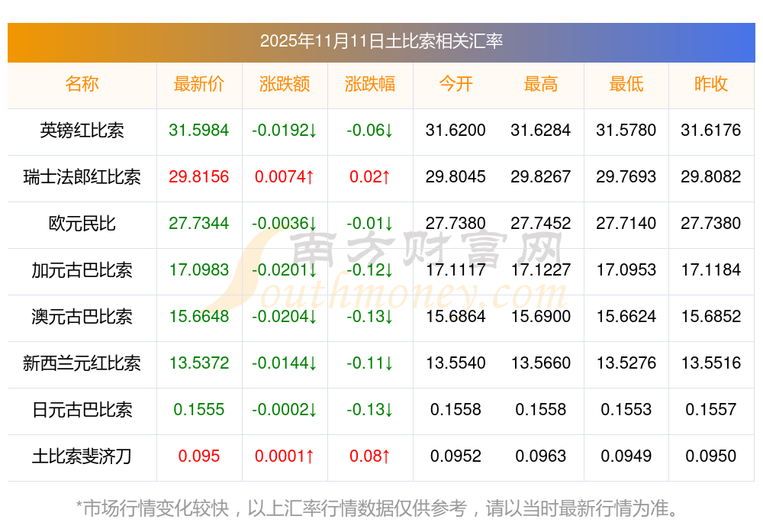Click previous close 13.5516
Image resolution: width=763 pixels, height=532 pixels.
tap(711, 363)
